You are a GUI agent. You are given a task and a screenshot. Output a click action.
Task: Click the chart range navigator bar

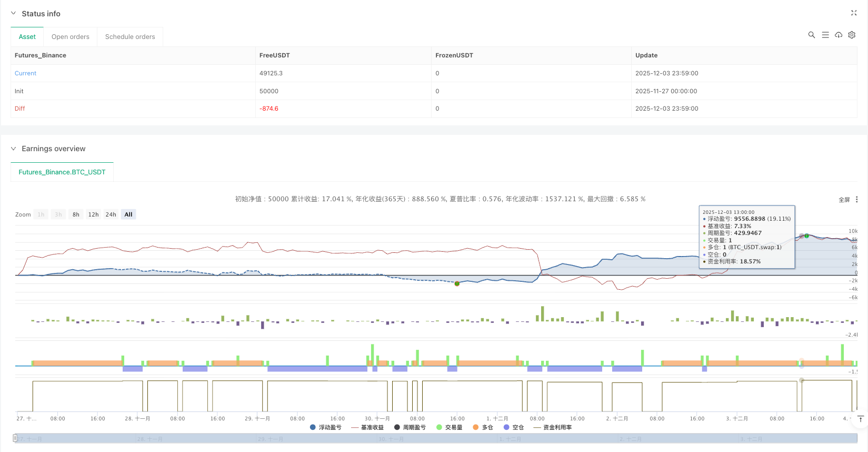(436, 438)
